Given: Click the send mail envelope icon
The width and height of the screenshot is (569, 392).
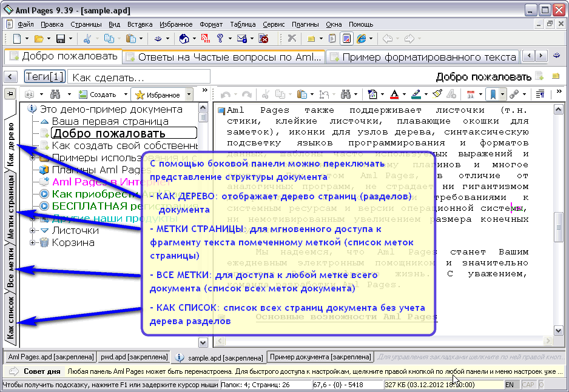Looking at the screenshot, I should tap(241, 38).
